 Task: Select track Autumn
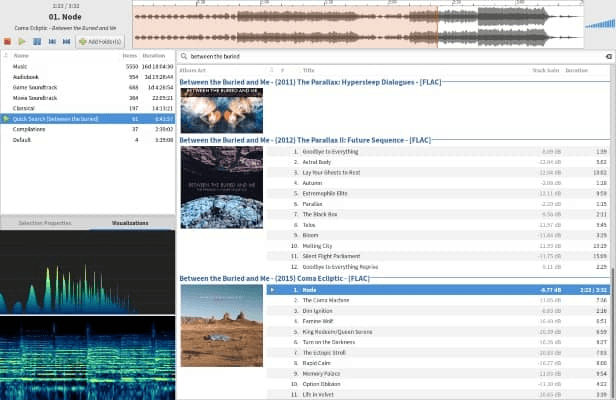(438, 183)
